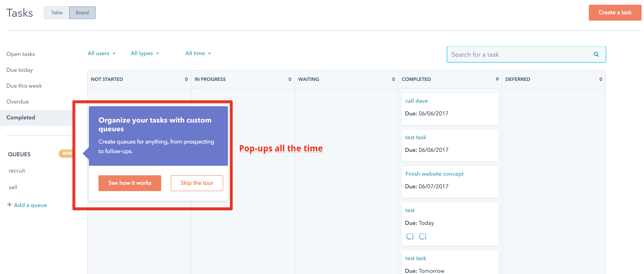Click the search magnifier icon

pyautogui.click(x=596, y=54)
